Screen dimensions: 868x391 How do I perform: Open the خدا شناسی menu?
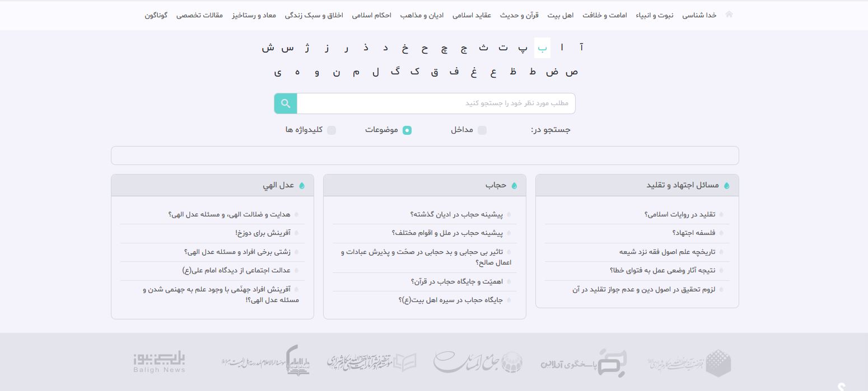699,15
